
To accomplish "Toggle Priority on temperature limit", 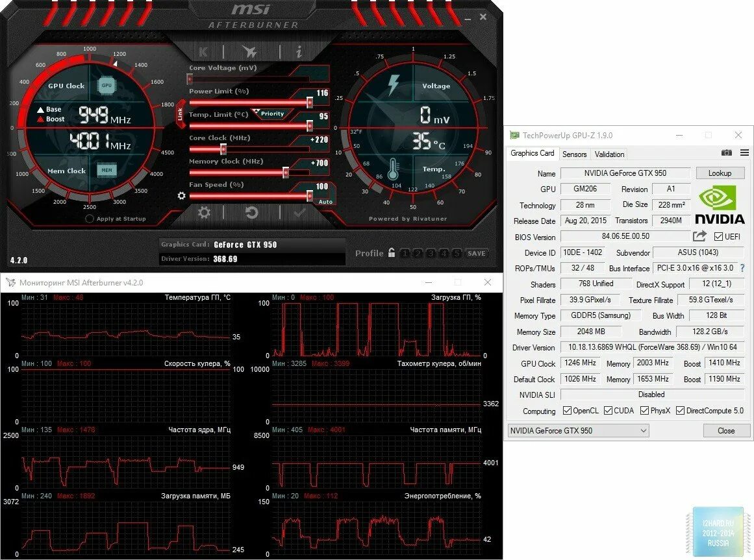I will coord(271,114).
